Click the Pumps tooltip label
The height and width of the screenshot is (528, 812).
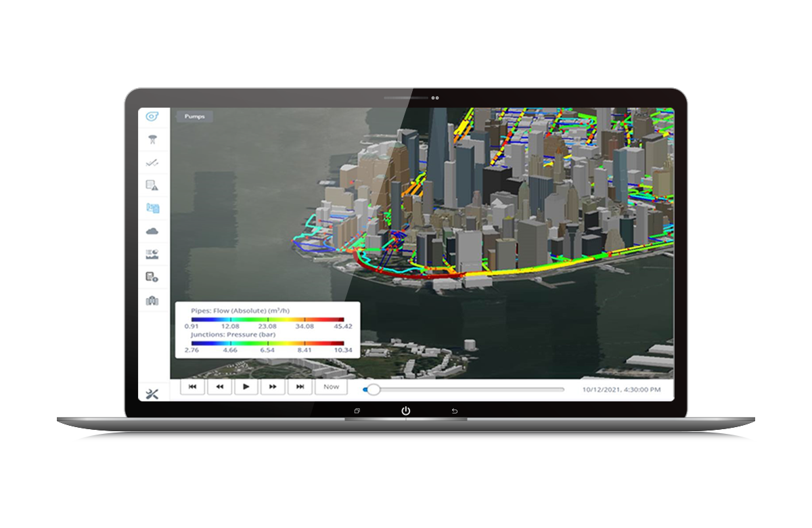195,116
